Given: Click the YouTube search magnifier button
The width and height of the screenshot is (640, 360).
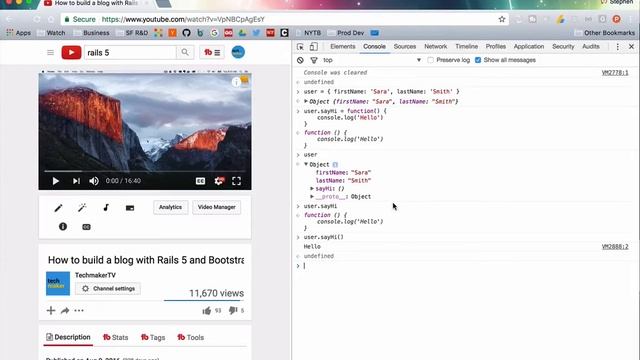Looking at the screenshot, I should coord(185,52).
